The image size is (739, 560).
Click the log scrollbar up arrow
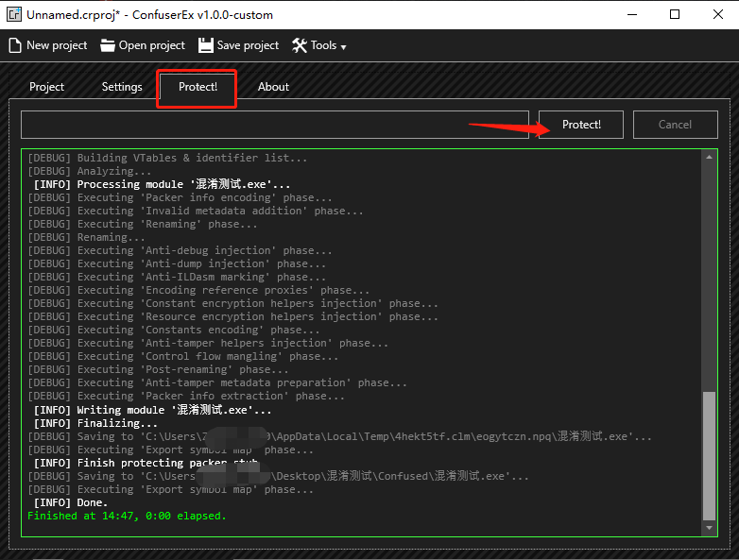point(709,157)
